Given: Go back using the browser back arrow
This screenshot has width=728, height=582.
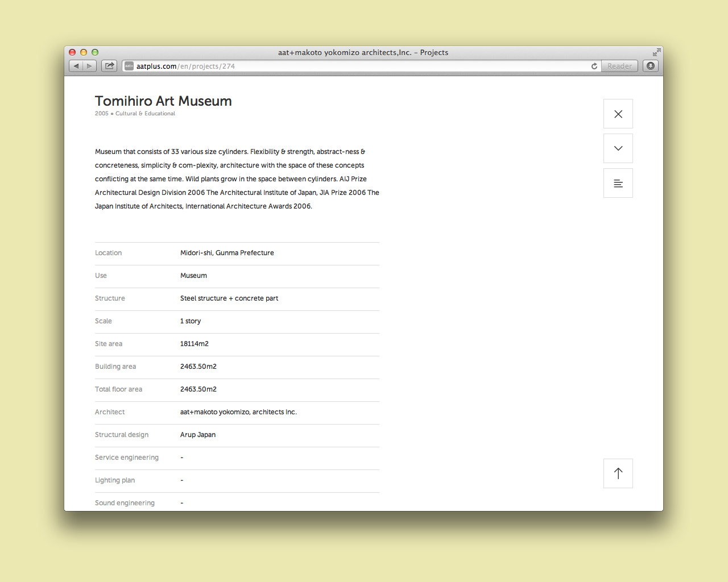Looking at the screenshot, I should click(x=76, y=66).
